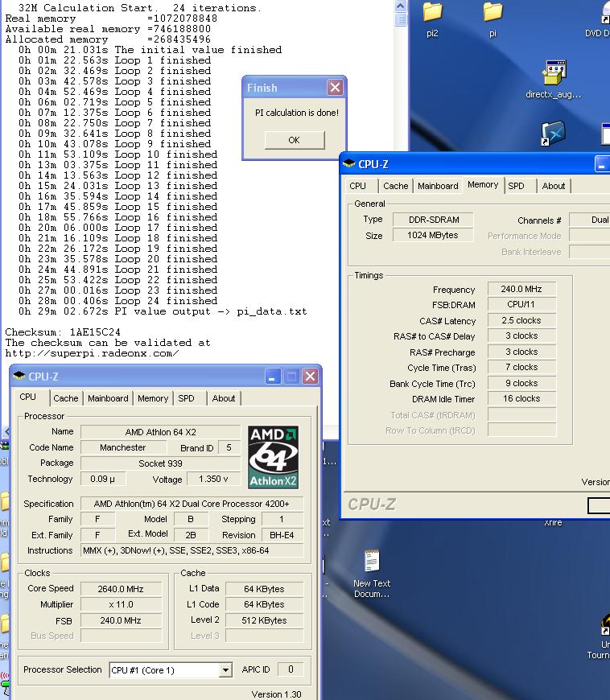Screen dimensions: 610x700
Task: Open Processor Selection dropdown
Action: [x=226, y=670]
